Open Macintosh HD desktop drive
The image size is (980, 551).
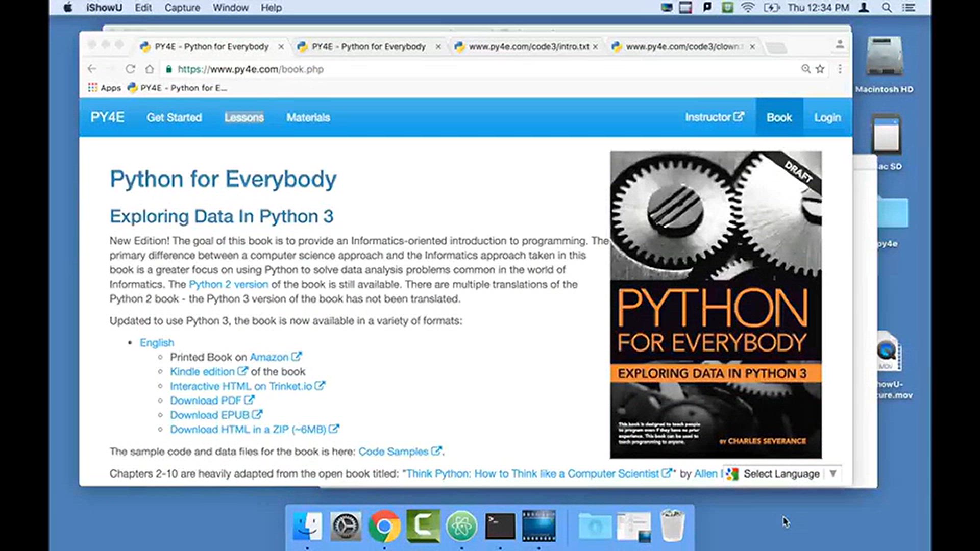(x=885, y=65)
